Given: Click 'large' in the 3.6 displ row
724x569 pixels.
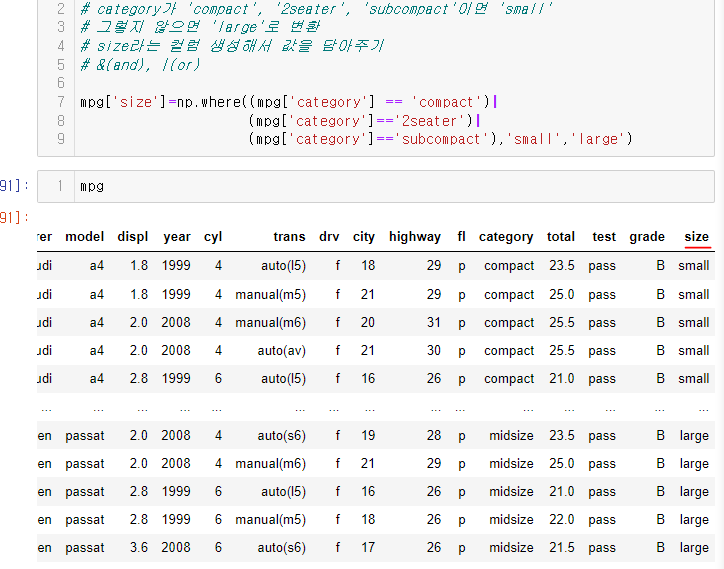Looking at the screenshot, I should point(694,548).
